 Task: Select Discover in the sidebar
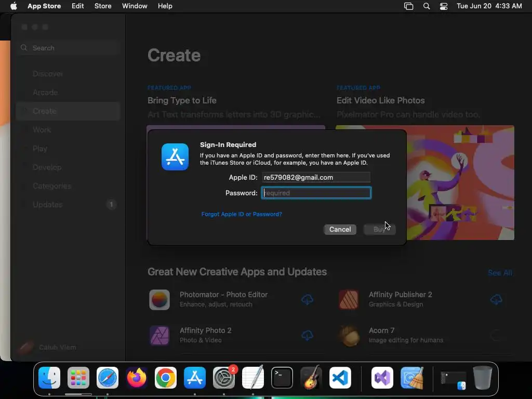click(x=68, y=74)
